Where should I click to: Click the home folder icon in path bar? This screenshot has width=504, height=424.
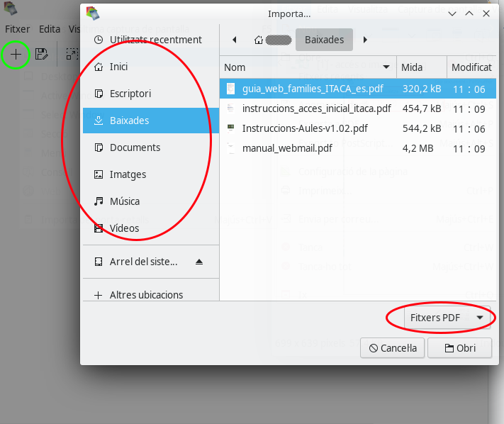[x=259, y=40]
